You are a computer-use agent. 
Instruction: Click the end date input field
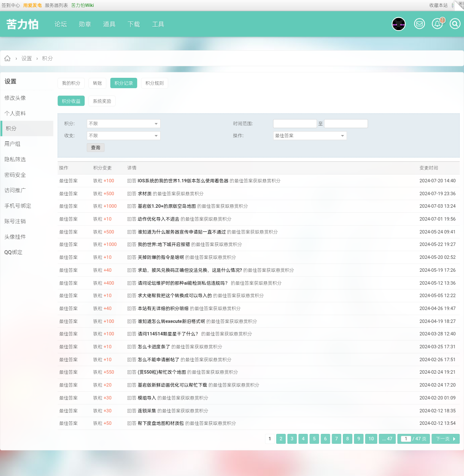pyautogui.click(x=346, y=123)
